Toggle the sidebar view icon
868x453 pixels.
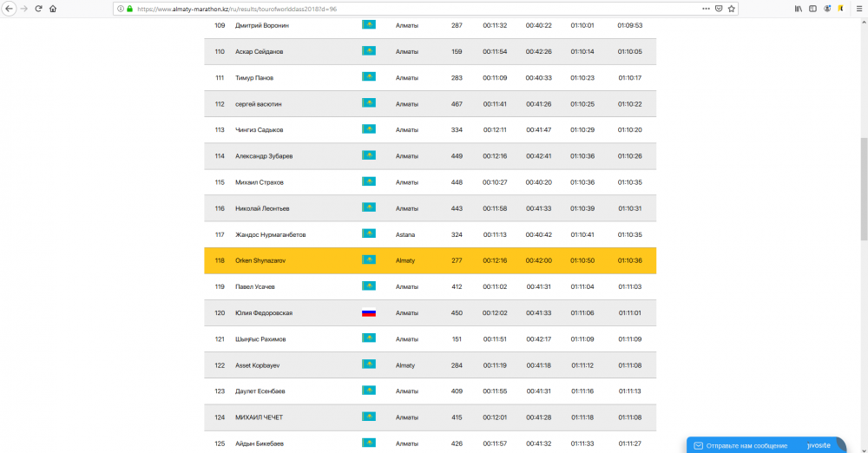pos(812,9)
